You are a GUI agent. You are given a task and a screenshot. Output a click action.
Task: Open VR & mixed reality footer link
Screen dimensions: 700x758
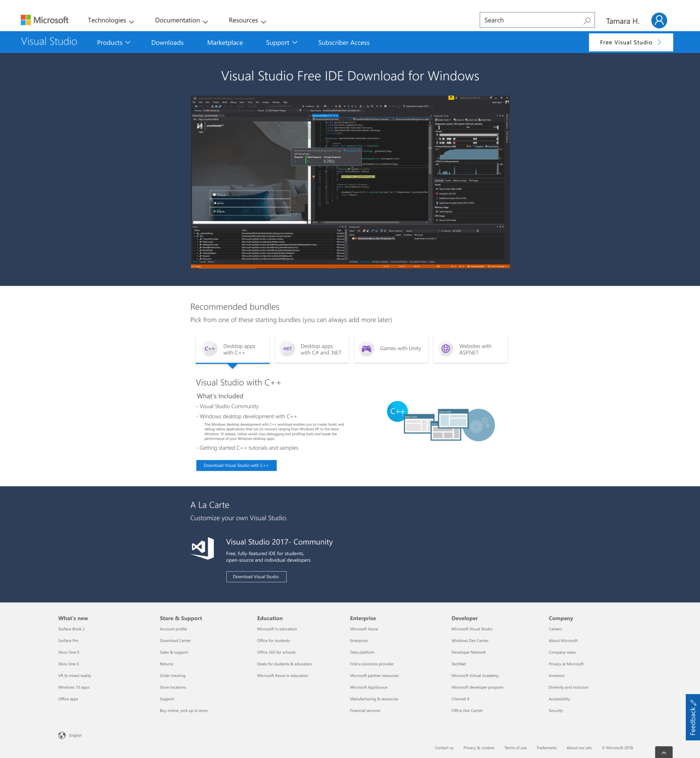coord(75,675)
